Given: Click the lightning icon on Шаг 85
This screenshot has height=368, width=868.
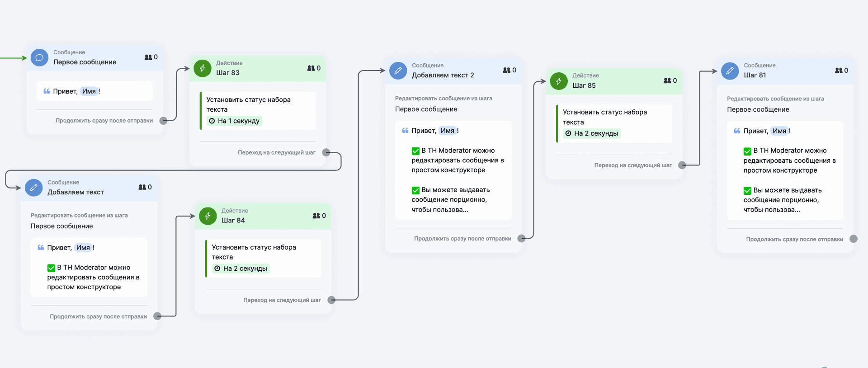Looking at the screenshot, I should coord(558,81).
